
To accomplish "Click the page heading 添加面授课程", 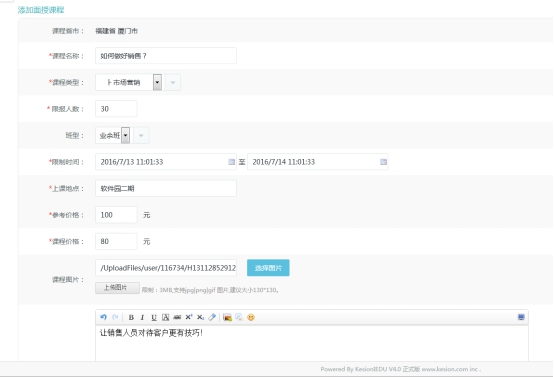I will 41,10.
